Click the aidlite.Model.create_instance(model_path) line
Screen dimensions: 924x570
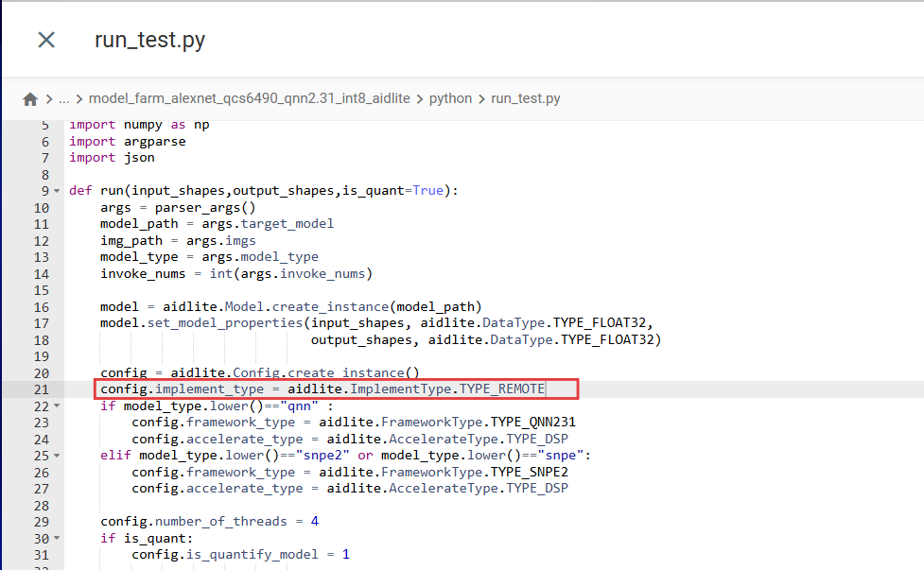[x=291, y=307]
